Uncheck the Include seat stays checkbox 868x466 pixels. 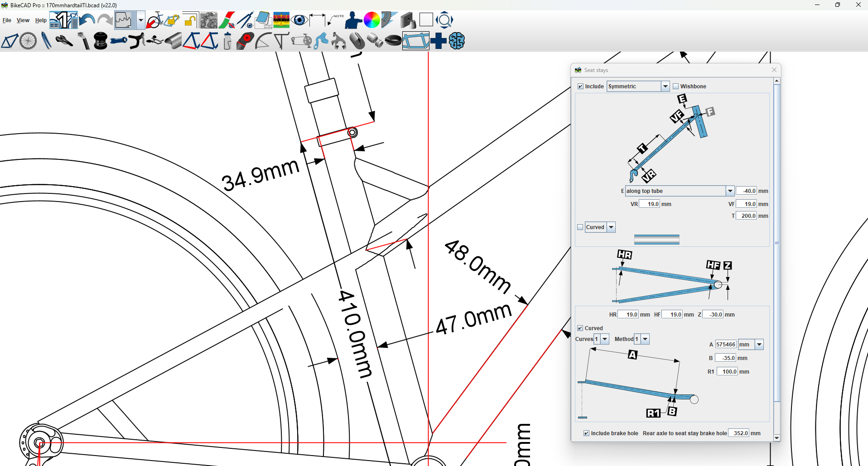[x=580, y=86]
